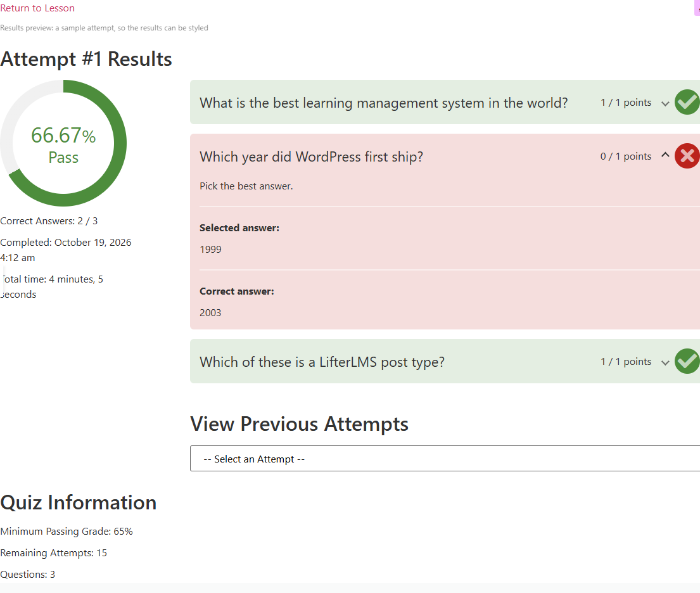Image resolution: width=700 pixels, height=593 pixels.
Task: Click the 'Attempt #1 Results' heading
Action: click(x=86, y=59)
